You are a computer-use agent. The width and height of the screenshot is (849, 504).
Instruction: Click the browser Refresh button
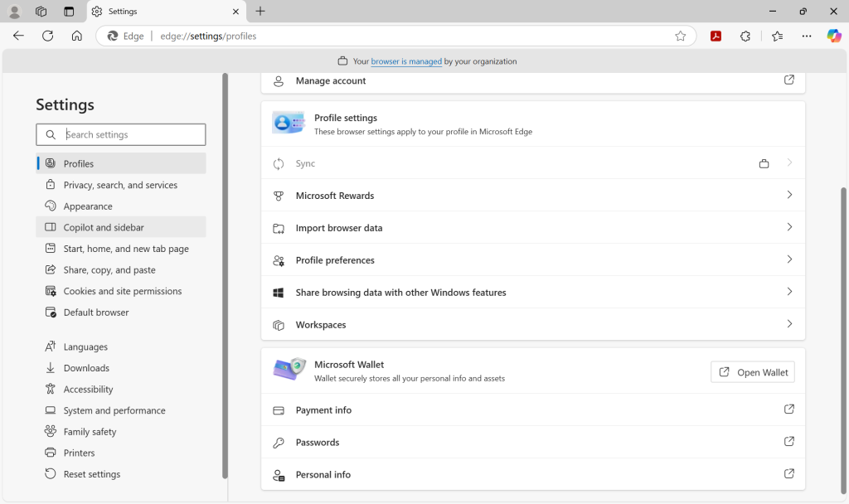click(x=47, y=36)
